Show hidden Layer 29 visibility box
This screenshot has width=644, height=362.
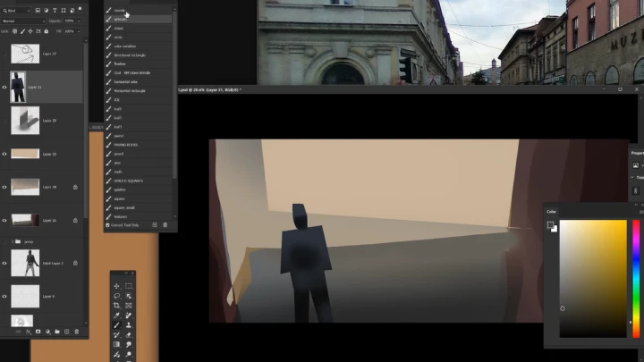pyautogui.click(x=4, y=121)
